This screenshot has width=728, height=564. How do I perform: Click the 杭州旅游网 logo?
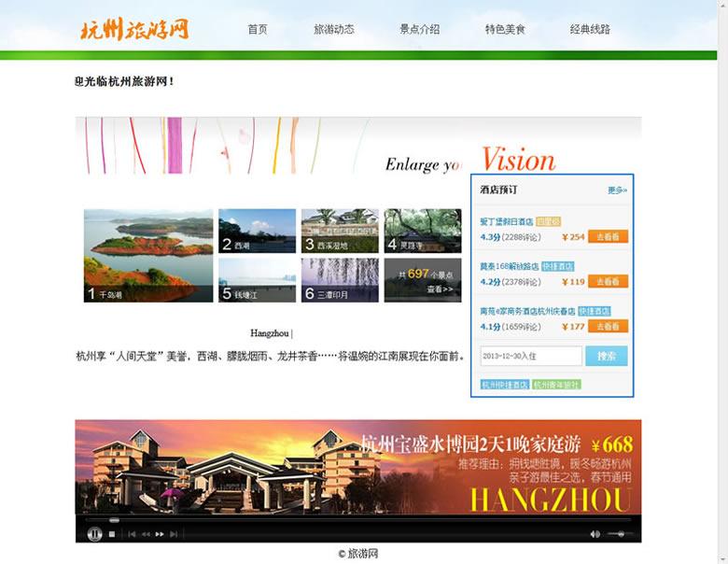coord(134,28)
